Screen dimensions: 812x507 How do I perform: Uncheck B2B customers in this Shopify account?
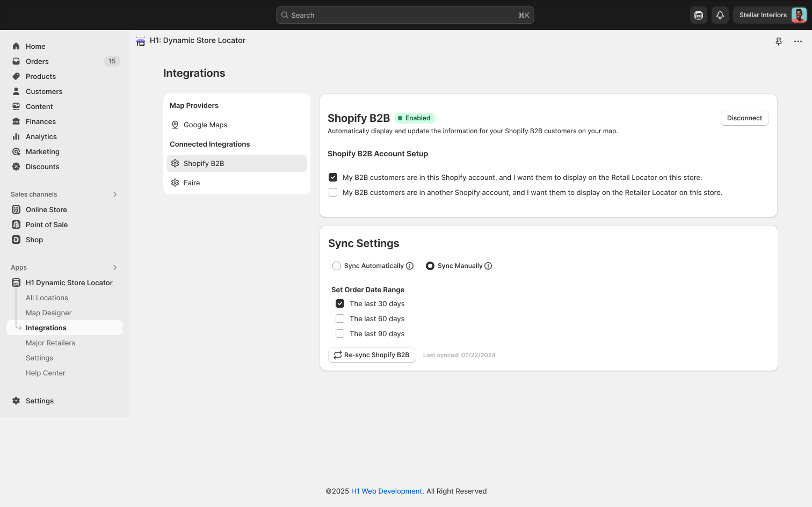[333, 177]
